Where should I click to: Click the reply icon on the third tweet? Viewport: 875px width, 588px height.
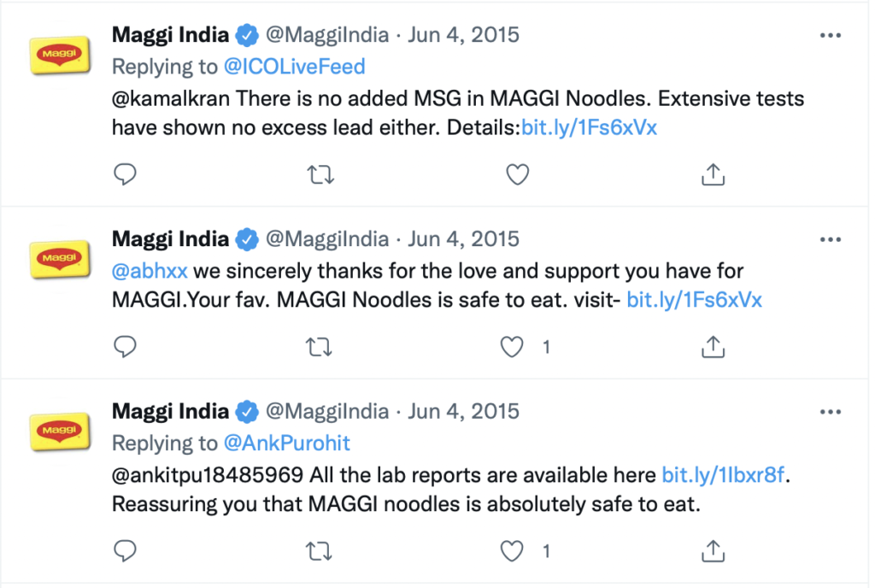tap(125, 551)
